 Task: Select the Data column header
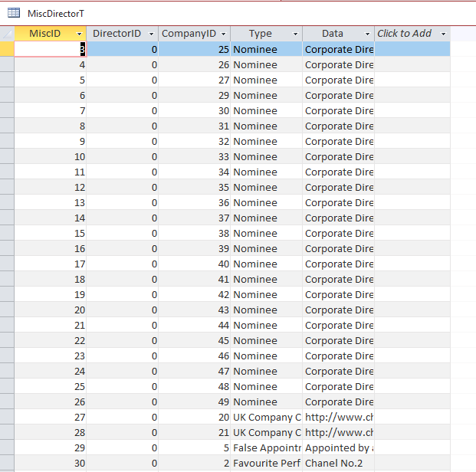333,34
